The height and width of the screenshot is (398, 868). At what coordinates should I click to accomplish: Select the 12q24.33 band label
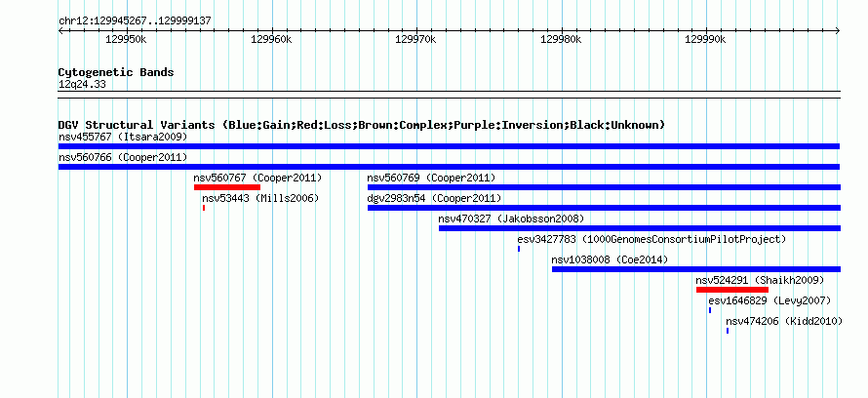[82, 85]
